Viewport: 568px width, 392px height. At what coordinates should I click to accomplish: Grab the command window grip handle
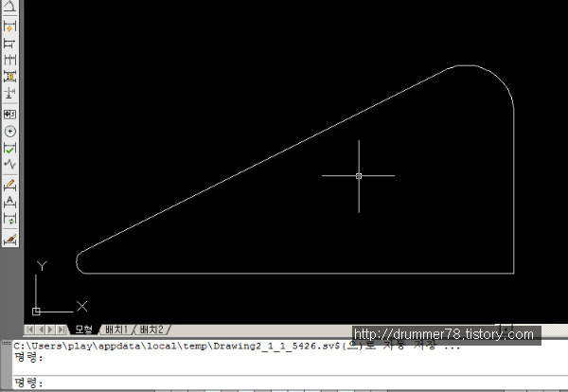coord(6,343)
